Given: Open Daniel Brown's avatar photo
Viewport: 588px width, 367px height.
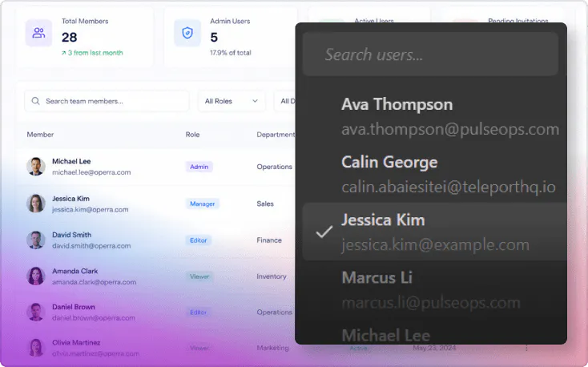Looking at the screenshot, I should point(36,312).
